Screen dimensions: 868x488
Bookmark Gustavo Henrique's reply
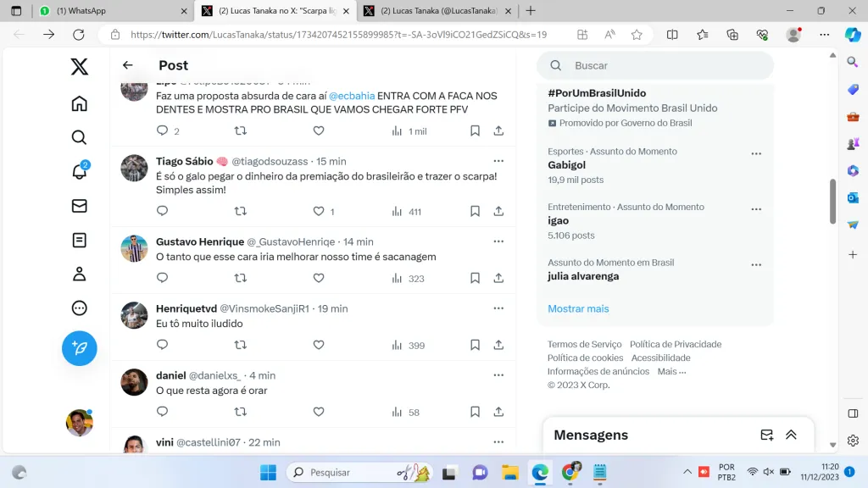coord(476,278)
